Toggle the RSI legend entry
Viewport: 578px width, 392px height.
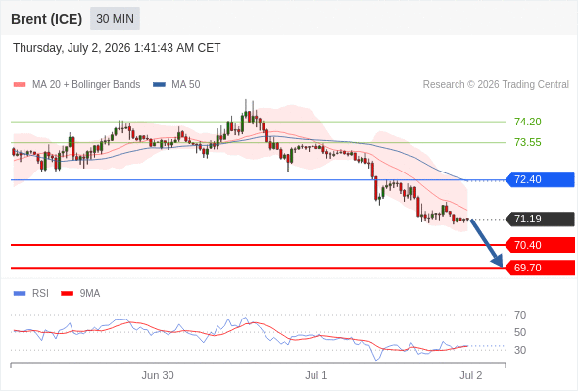point(31,294)
